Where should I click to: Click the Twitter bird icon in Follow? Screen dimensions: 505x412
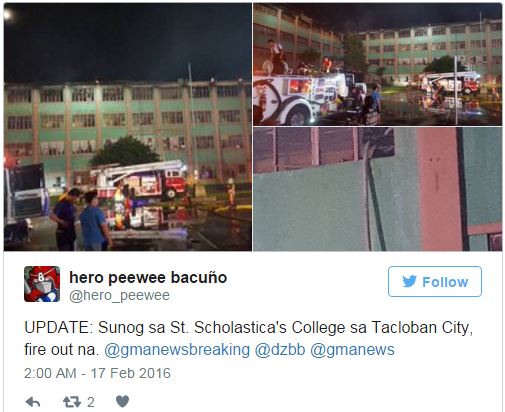pos(409,282)
